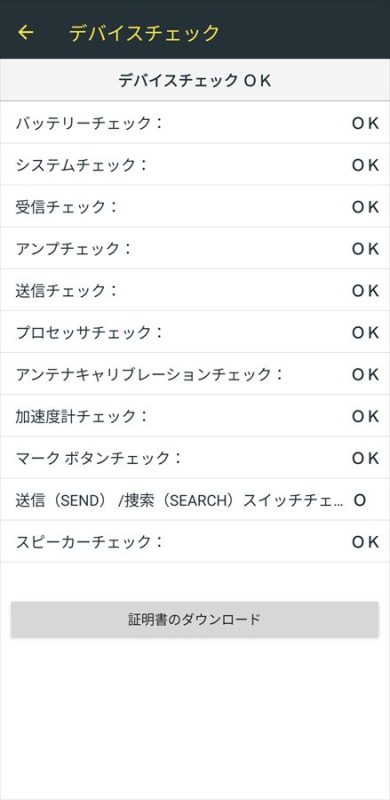Select the システムチェック row
Viewport: 390px width, 800px height.
coord(195,165)
